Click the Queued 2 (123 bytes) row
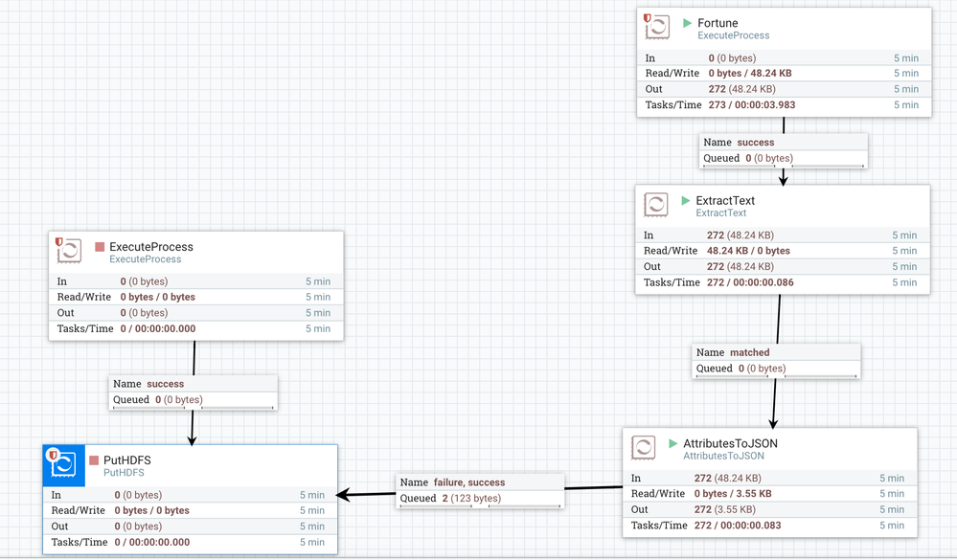 click(480, 498)
